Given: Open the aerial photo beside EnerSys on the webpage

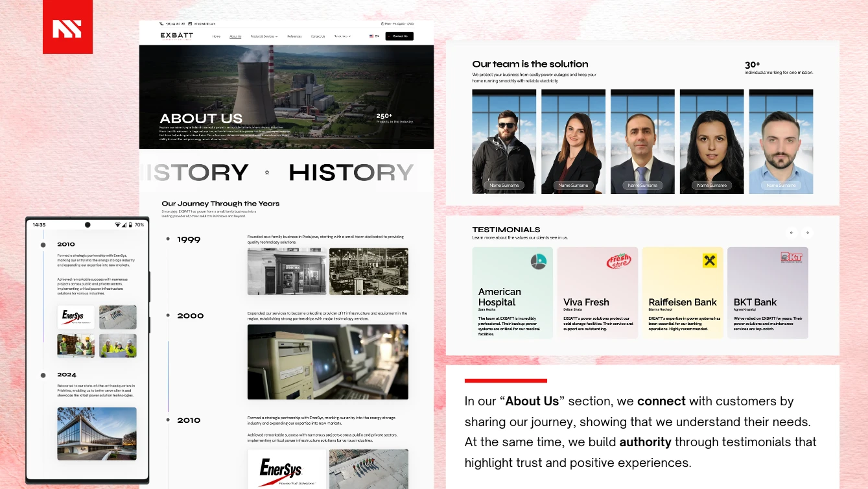Looking at the screenshot, I should pyautogui.click(x=369, y=469).
